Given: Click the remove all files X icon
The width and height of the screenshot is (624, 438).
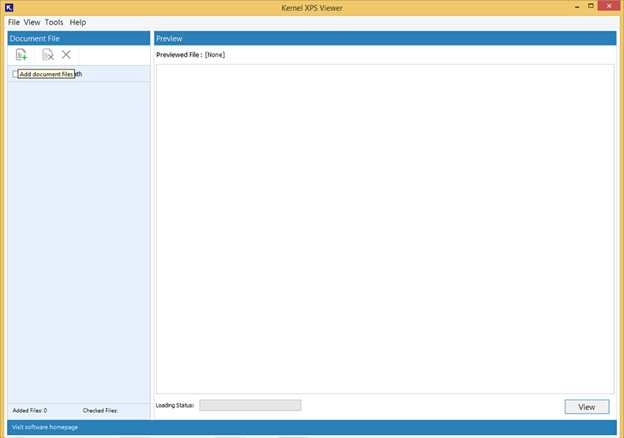Looking at the screenshot, I should (x=66, y=55).
